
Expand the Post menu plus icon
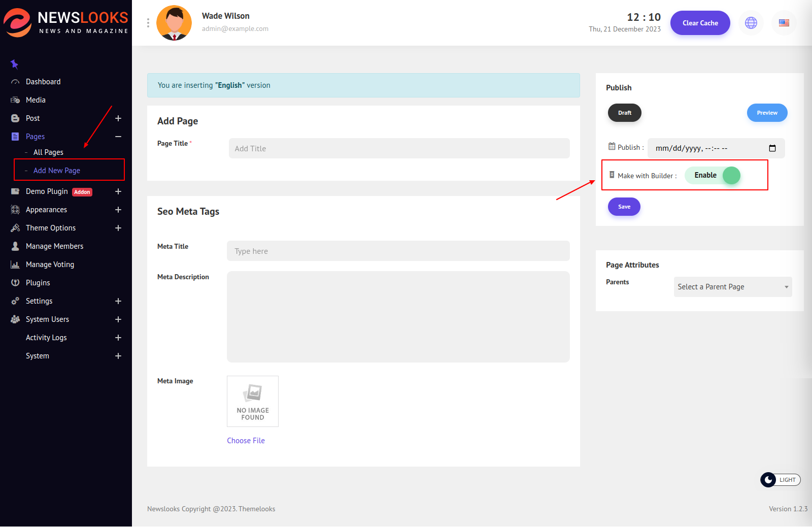click(x=118, y=118)
